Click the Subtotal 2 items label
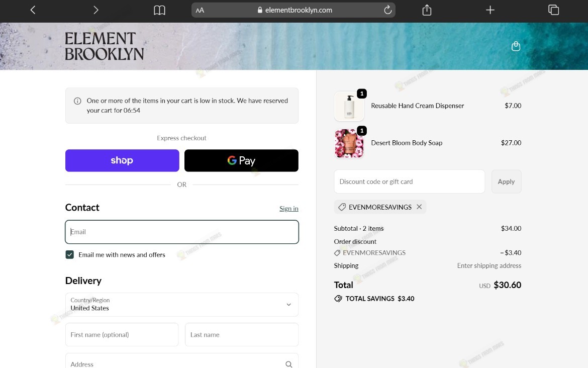The width and height of the screenshot is (588, 368). coord(359,228)
